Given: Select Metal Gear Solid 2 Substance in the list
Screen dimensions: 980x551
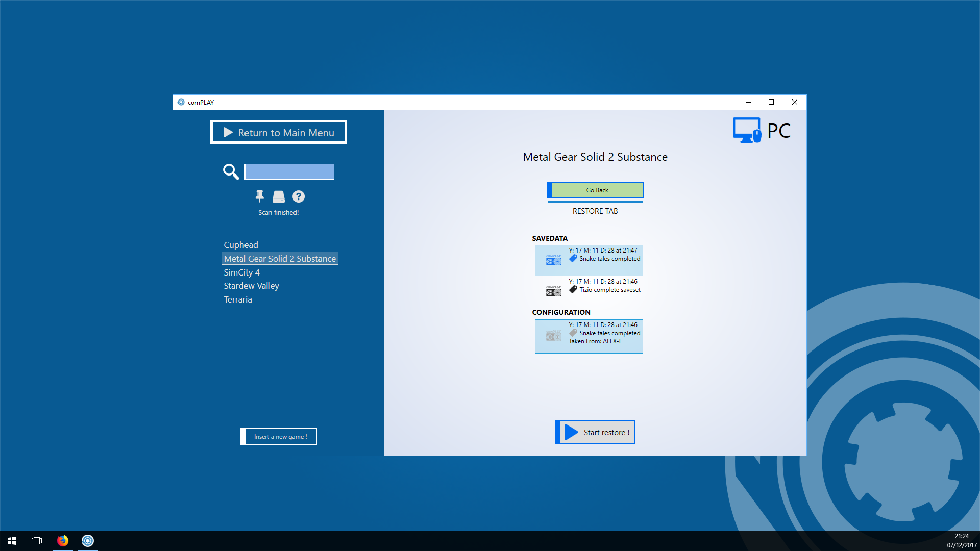Looking at the screenshot, I should [x=280, y=258].
